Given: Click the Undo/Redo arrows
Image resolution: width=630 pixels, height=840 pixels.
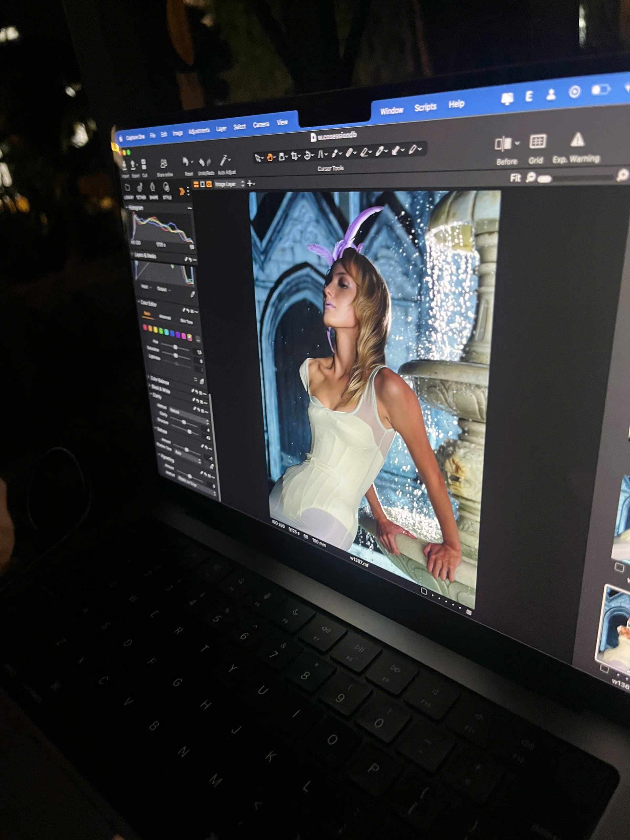Looking at the screenshot, I should [205, 162].
